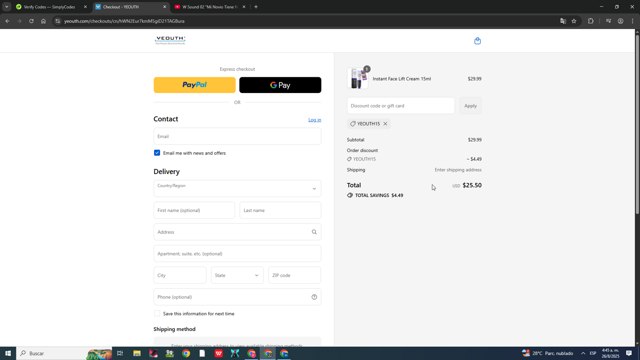Toggle Email me with news and offers
This screenshot has width=640, height=360.
point(157,153)
